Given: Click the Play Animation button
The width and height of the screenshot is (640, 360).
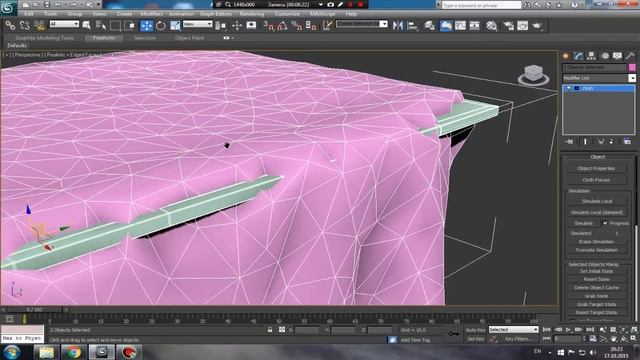Looking at the screenshot, I should point(569,329).
